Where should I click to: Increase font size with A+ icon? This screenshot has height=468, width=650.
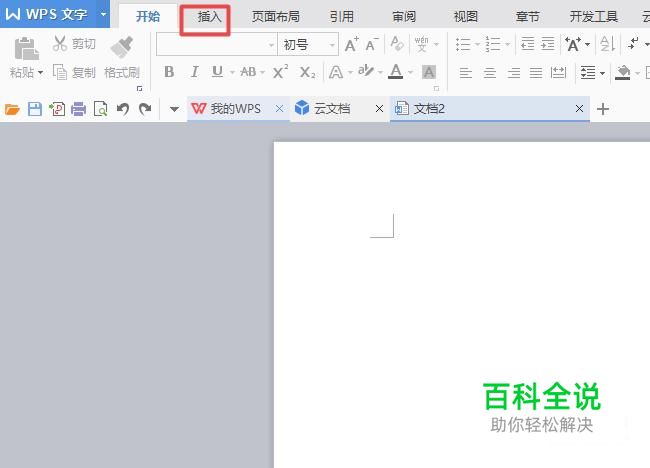[x=352, y=44]
